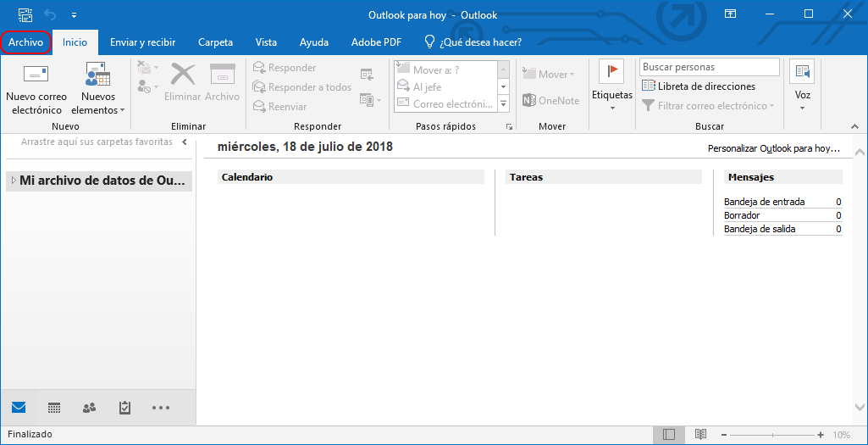
Task: Click the Tareas section header
Action: pos(604,177)
